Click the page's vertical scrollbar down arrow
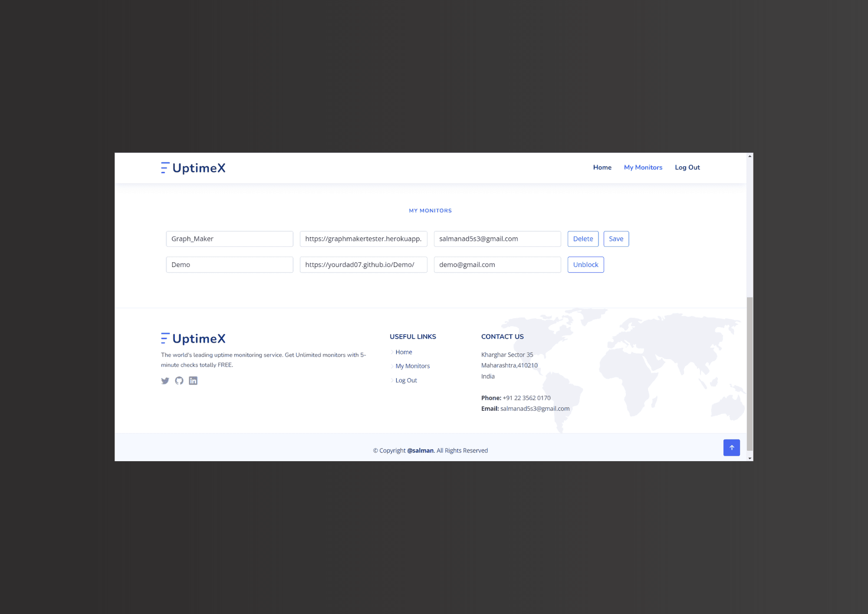The width and height of the screenshot is (868, 614). coord(750,458)
